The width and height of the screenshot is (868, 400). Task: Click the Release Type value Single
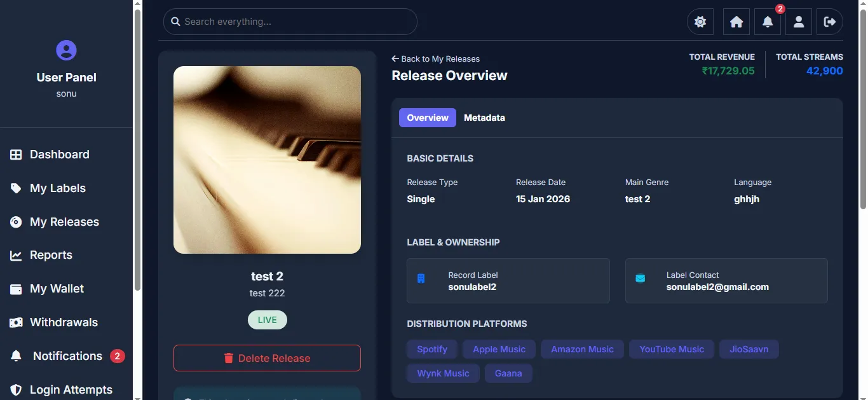pos(421,199)
